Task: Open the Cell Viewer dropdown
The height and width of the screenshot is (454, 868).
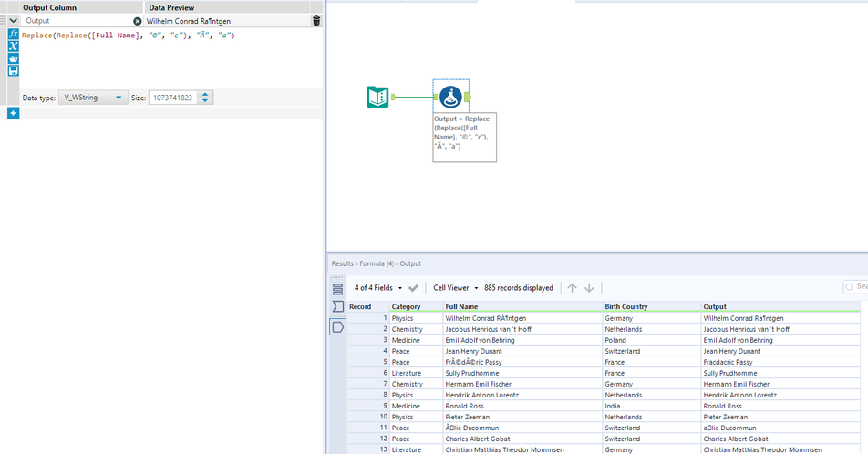Action: [455, 288]
